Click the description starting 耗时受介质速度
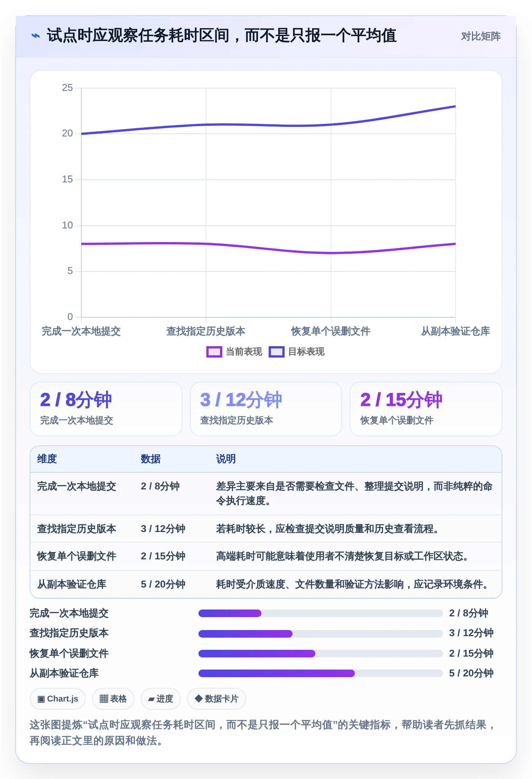Screen dimensions: 532x779 pos(352,584)
